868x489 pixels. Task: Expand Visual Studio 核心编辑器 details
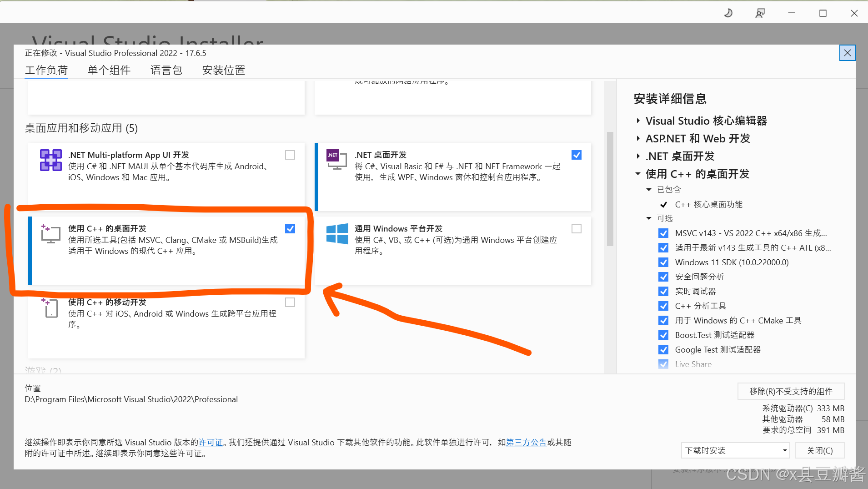638,121
